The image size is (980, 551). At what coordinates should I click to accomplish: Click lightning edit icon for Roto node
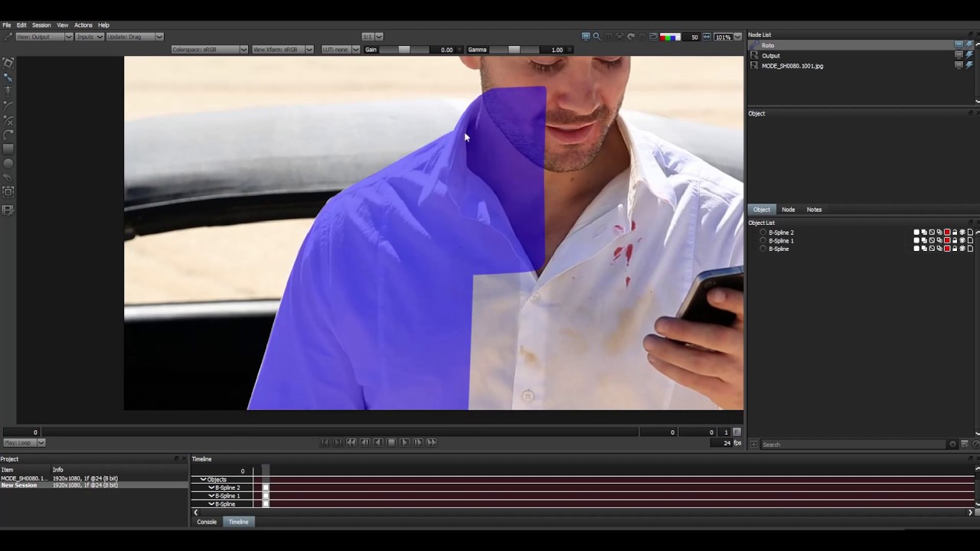pyautogui.click(x=969, y=45)
